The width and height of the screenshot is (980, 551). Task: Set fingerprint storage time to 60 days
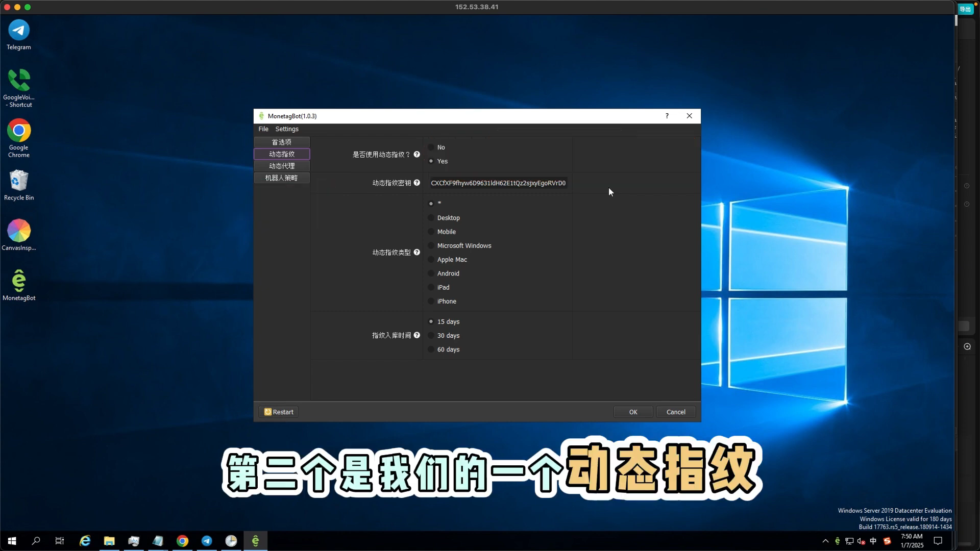tap(444, 349)
